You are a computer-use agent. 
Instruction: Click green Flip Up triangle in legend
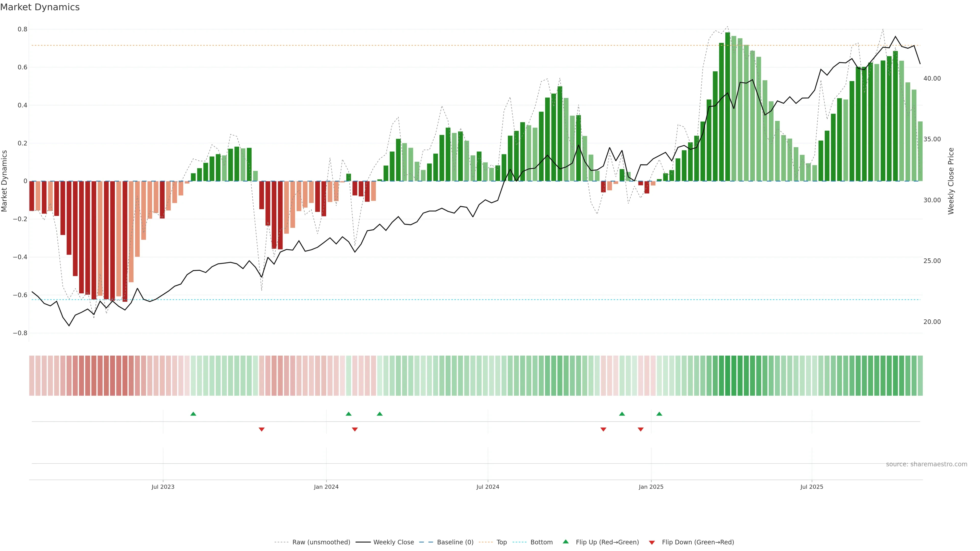566,542
